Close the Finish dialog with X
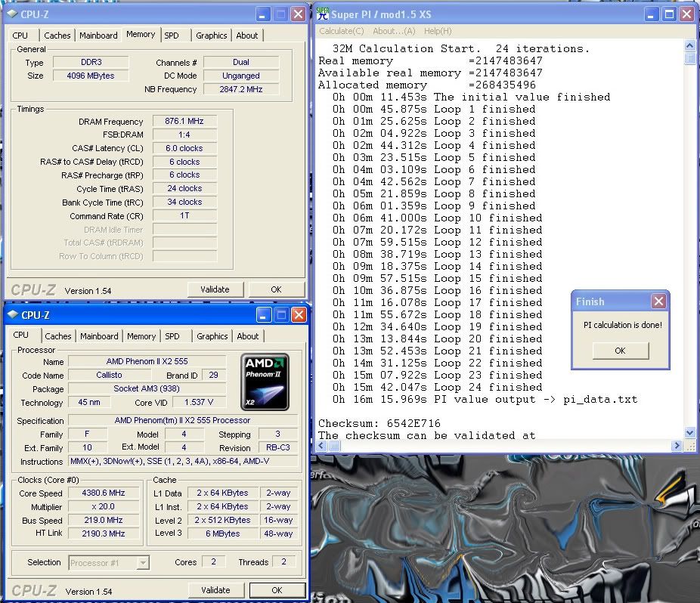700x603 pixels. 658,301
